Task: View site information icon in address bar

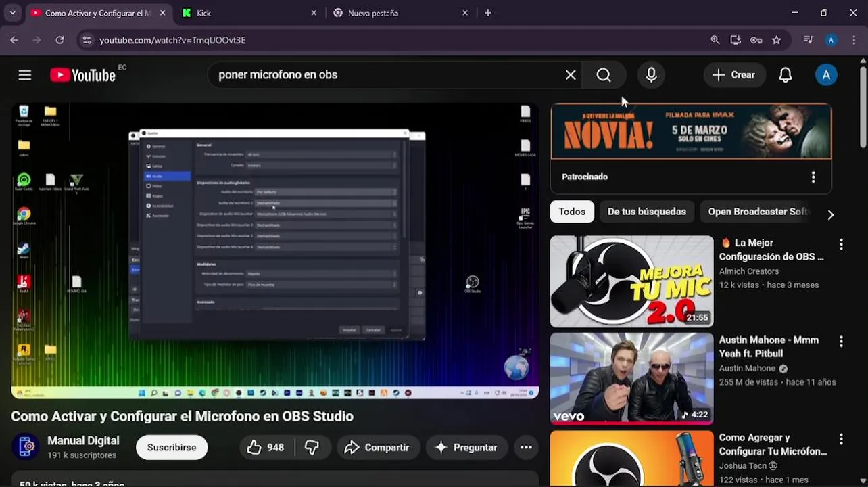Action: click(x=87, y=40)
